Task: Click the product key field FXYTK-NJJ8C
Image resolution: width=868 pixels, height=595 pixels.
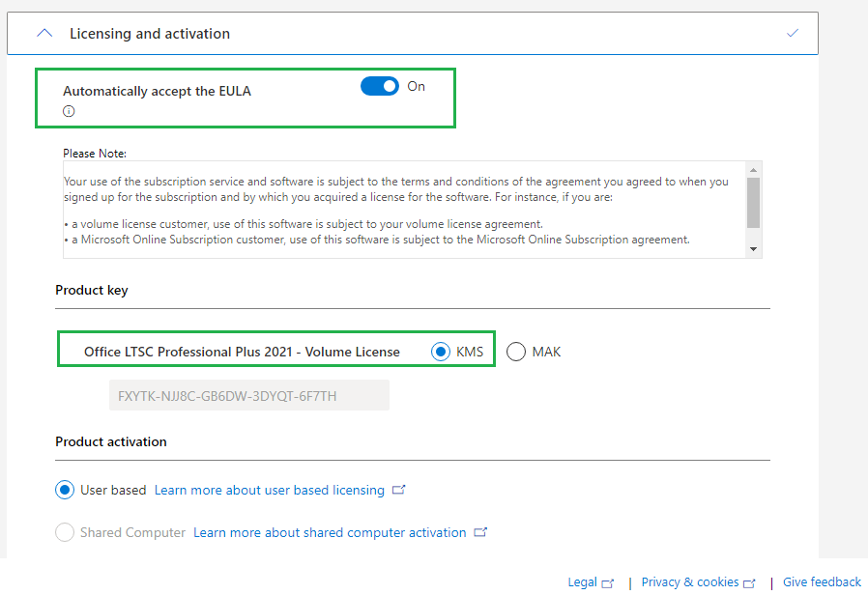Action: pos(249,395)
